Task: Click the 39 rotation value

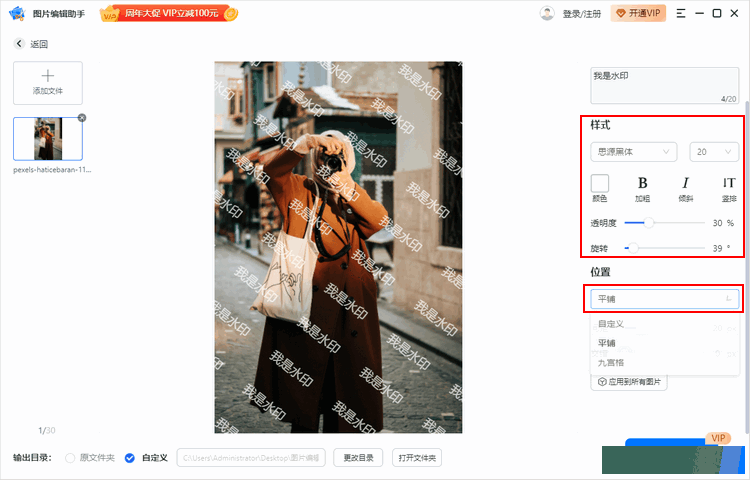Action: click(x=717, y=249)
